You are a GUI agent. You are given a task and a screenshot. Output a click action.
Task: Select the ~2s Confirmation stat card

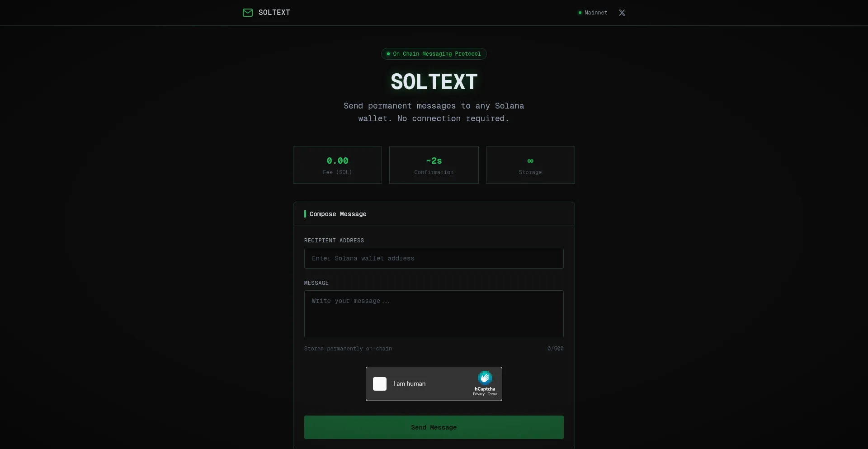pyautogui.click(x=434, y=165)
